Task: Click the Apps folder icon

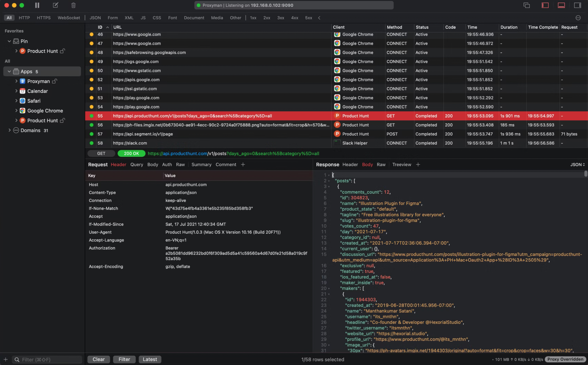Action: [x=16, y=71]
